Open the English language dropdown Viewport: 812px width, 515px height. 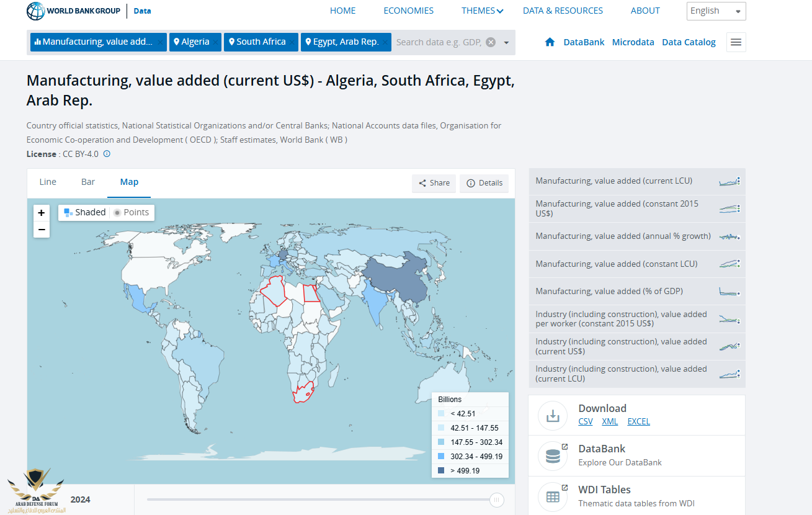(x=716, y=11)
